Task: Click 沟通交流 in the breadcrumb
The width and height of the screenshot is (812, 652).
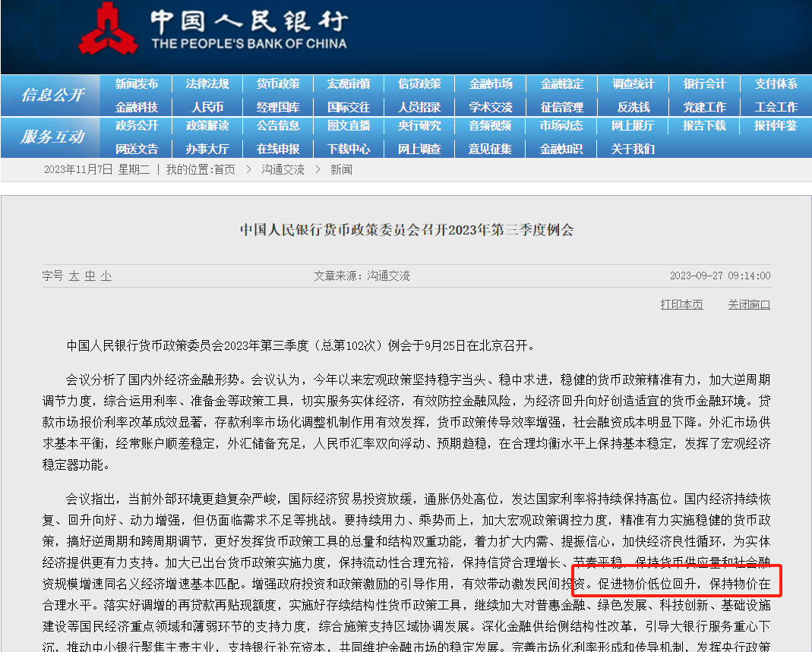Action: coord(283,170)
